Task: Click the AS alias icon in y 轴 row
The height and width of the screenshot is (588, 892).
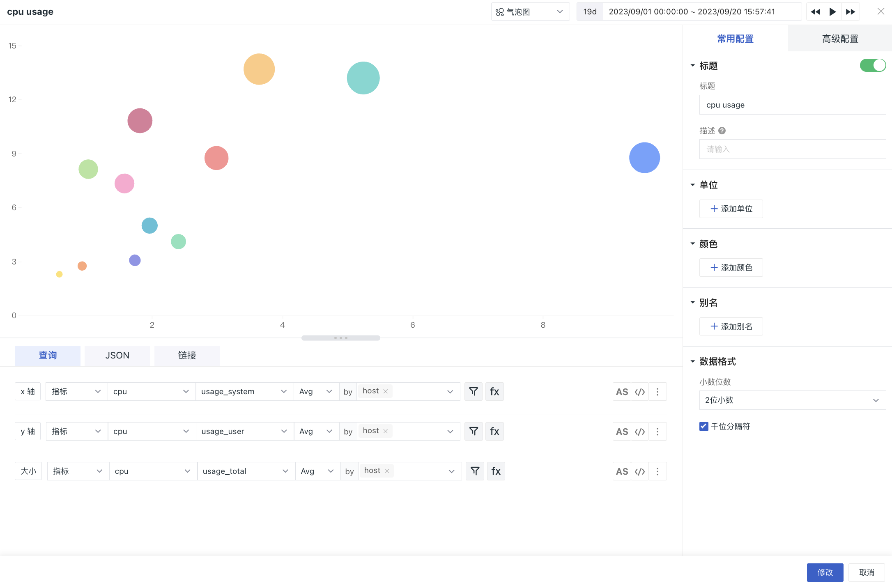Action: (622, 432)
